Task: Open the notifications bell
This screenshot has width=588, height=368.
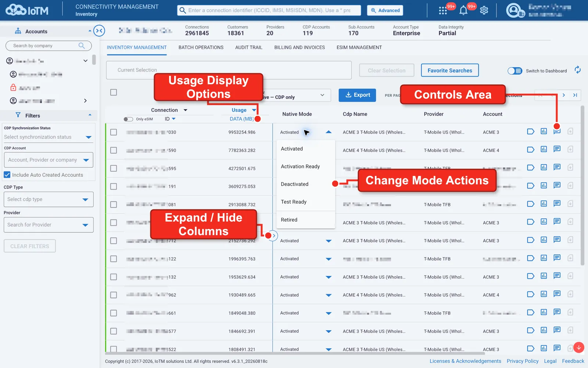Action: click(x=463, y=11)
